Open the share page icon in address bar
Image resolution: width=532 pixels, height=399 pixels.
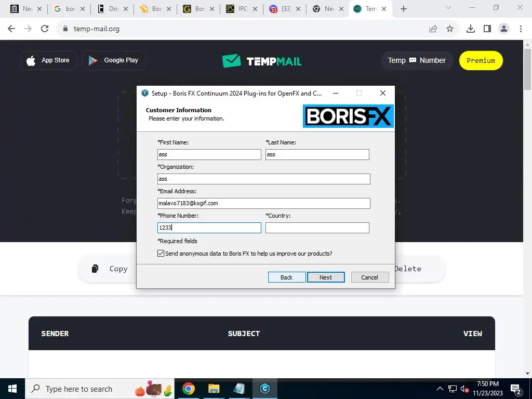tap(433, 29)
